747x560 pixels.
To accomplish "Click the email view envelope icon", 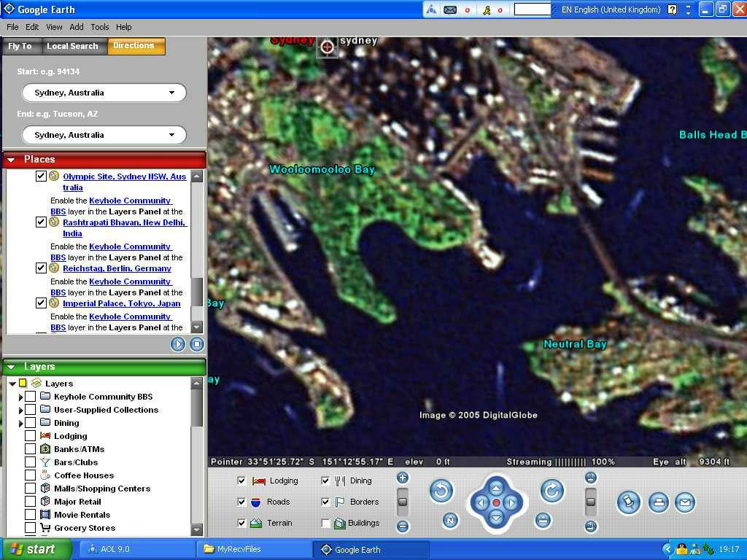I will coord(684,502).
